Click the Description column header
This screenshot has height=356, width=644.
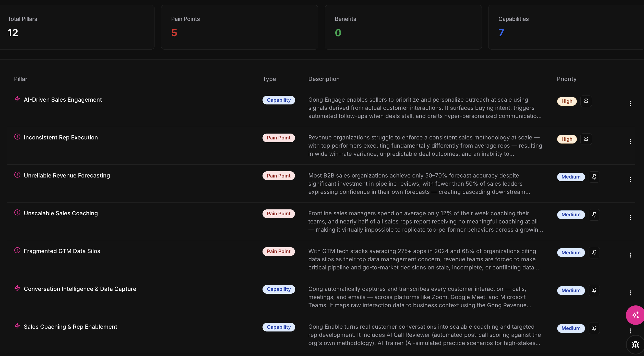coord(324,79)
